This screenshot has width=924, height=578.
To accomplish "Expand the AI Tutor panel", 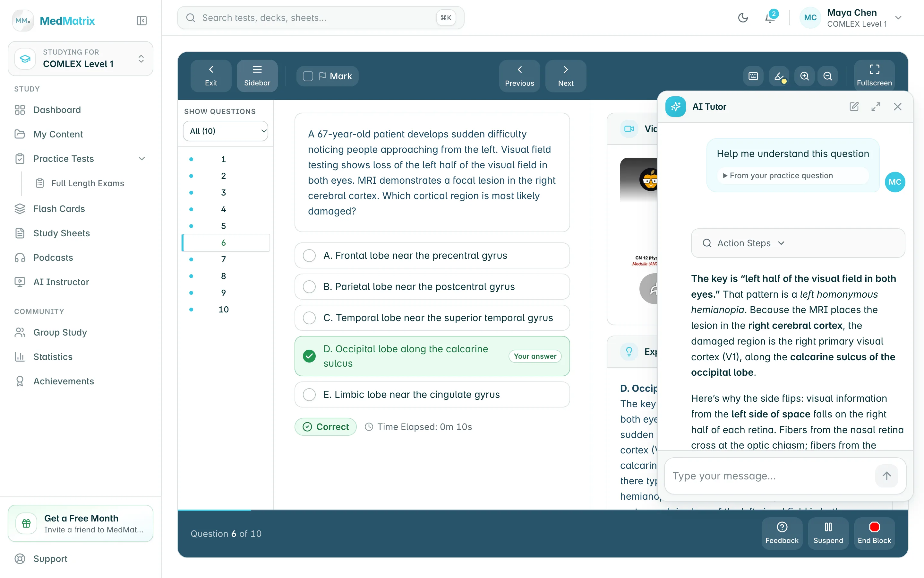I will tap(876, 107).
